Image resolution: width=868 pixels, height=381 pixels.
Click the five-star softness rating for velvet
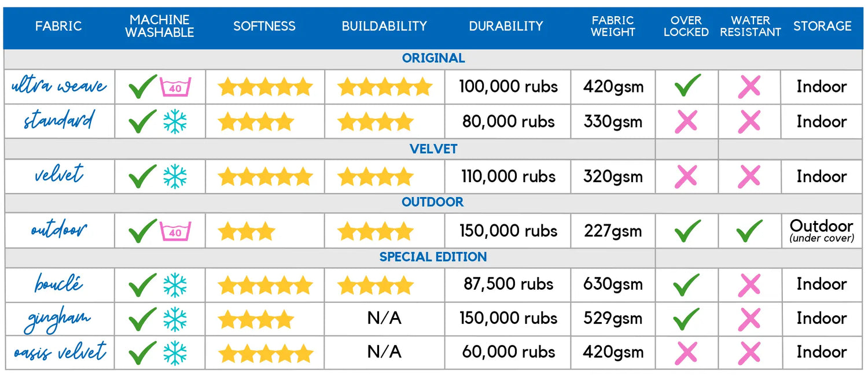coord(265,176)
